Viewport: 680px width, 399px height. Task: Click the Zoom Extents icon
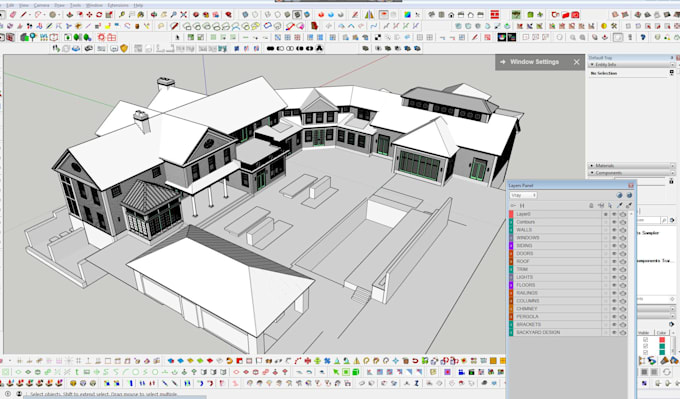183,15
